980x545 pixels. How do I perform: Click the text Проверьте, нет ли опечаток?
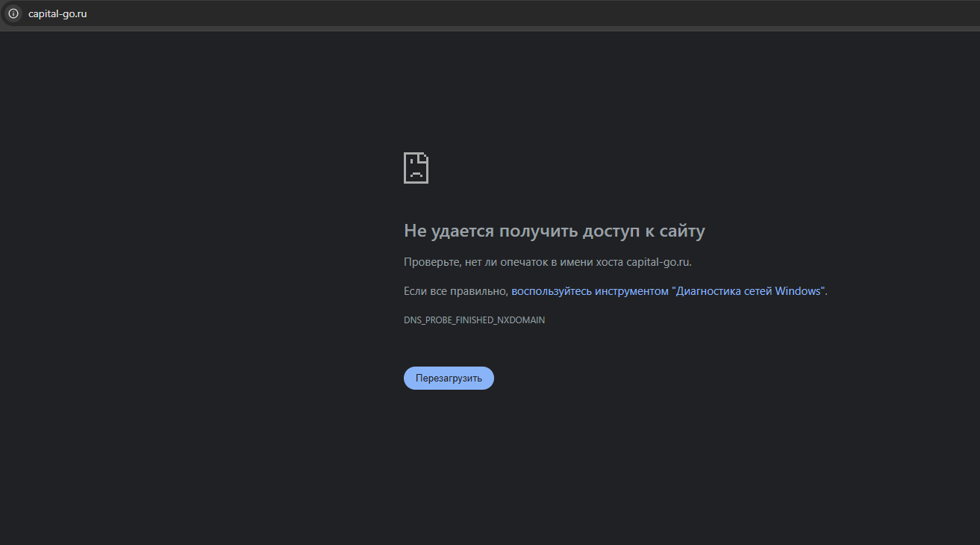point(476,262)
